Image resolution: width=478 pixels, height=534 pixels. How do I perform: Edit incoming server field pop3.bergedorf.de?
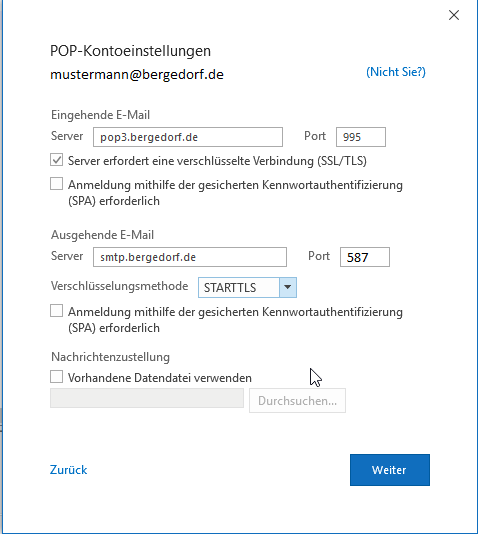pos(188,137)
